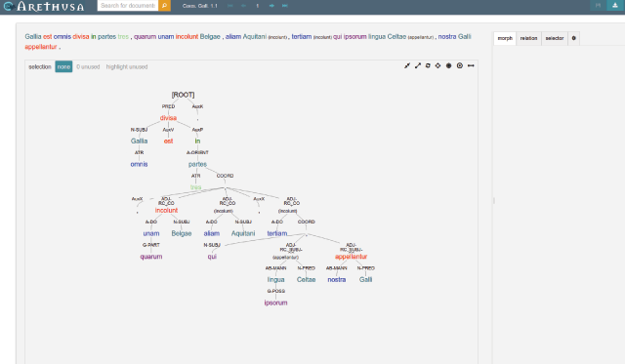Click the compact tree icon in toolbar
This screenshot has height=364, width=625.
click(x=407, y=65)
